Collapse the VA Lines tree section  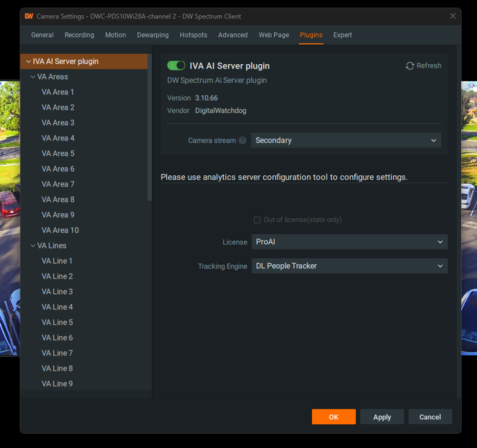[33, 245]
